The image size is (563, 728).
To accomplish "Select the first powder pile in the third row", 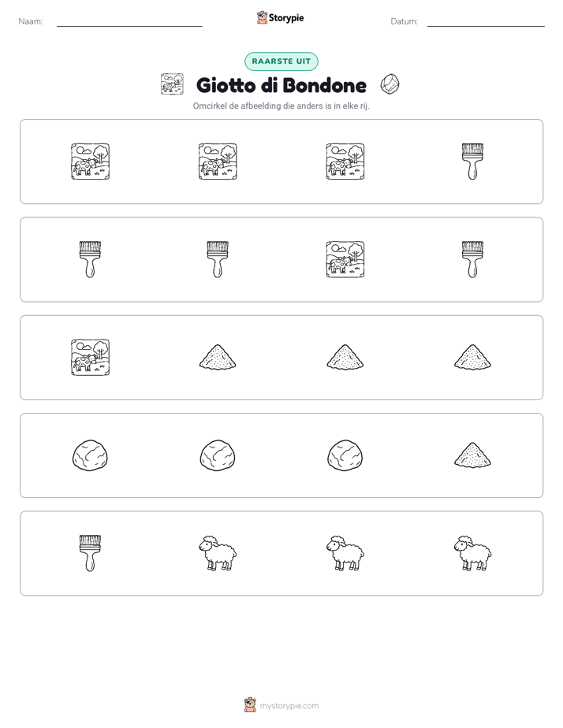I will click(x=218, y=357).
